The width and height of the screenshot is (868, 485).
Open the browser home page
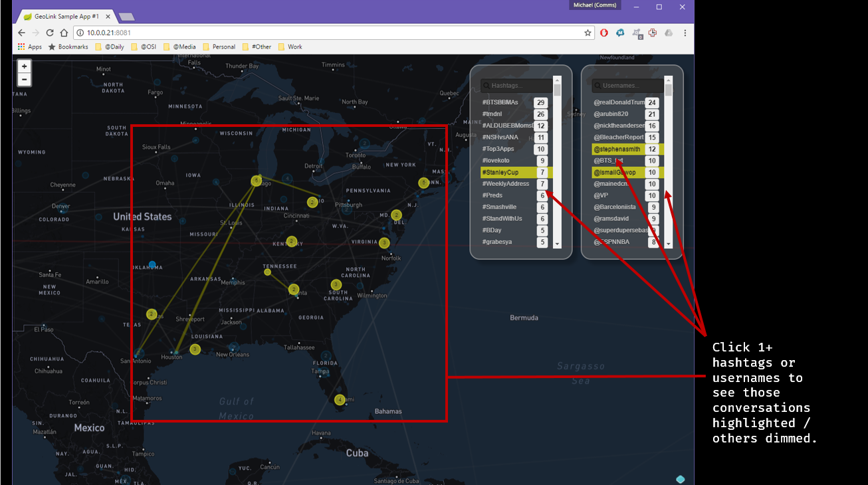64,33
